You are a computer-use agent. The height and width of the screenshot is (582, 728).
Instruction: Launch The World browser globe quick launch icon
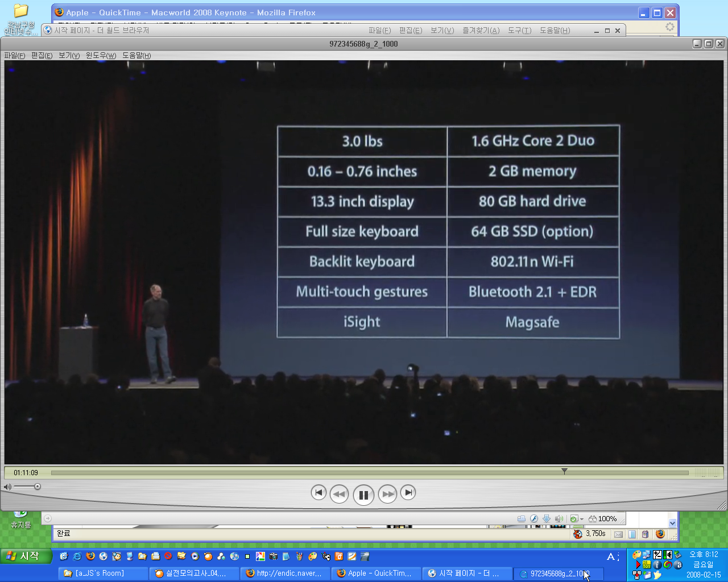point(103,556)
